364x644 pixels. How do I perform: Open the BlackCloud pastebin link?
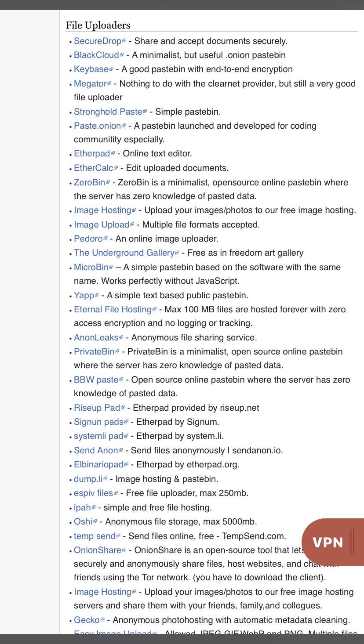click(96, 55)
